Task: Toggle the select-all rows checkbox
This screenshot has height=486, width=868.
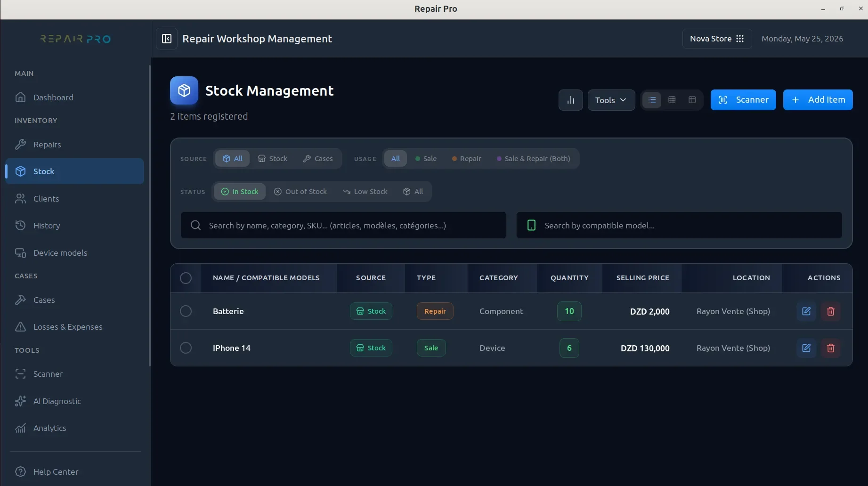Action: tap(186, 278)
